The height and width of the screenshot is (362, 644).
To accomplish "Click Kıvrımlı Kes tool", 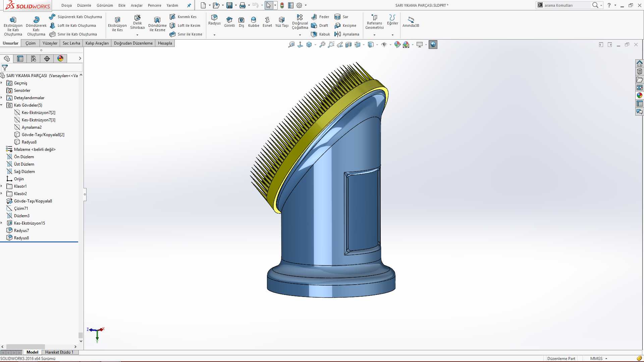I will pos(183,17).
